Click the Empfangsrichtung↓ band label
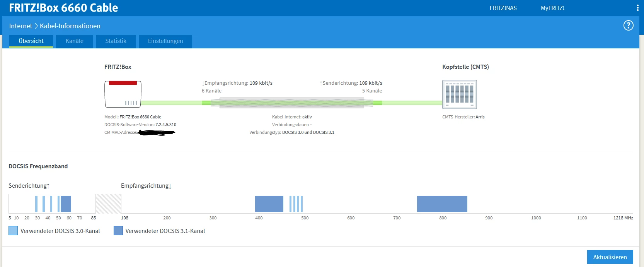This screenshot has width=644, height=267. pyautogui.click(x=146, y=186)
